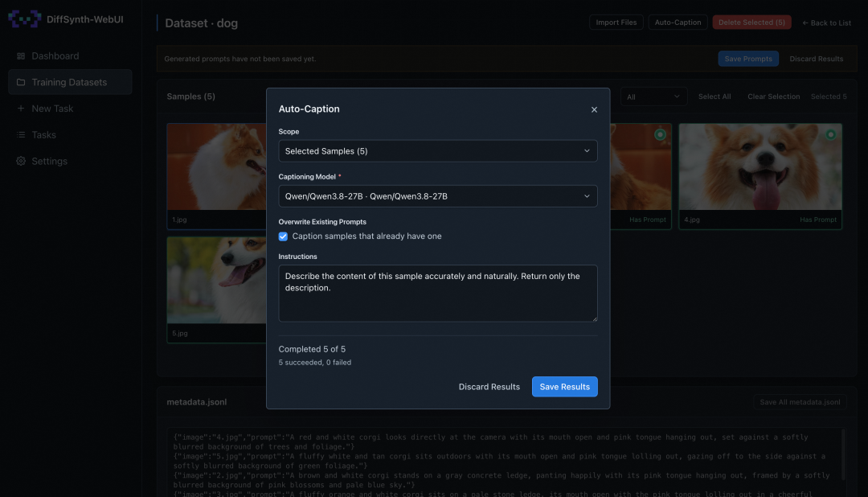
Task: Click the 5.jpg sample thumbnail
Action: pyautogui.click(x=216, y=281)
